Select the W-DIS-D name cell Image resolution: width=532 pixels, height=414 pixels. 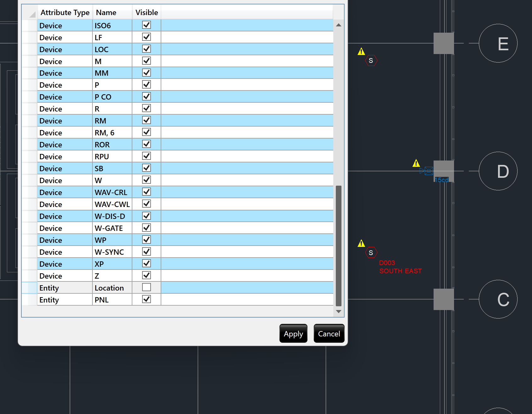[x=112, y=216]
